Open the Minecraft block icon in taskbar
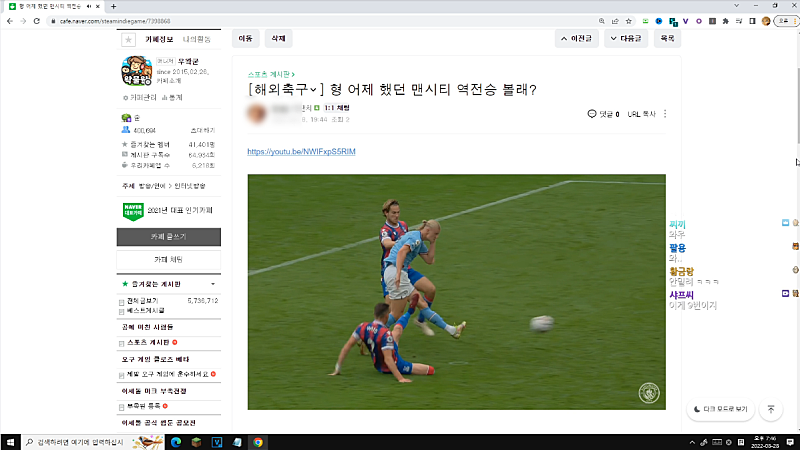This screenshot has width=800, height=450. (196, 442)
